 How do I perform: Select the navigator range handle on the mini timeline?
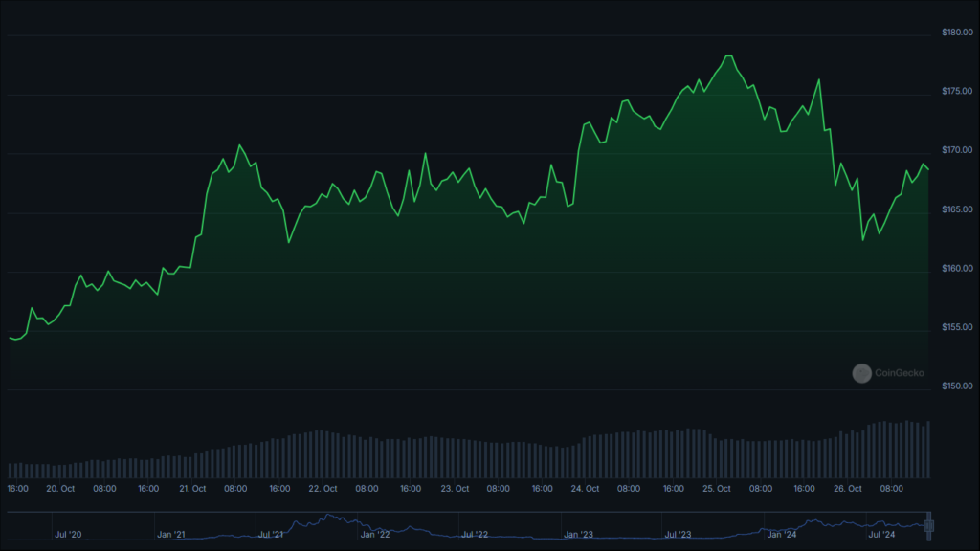click(928, 526)
